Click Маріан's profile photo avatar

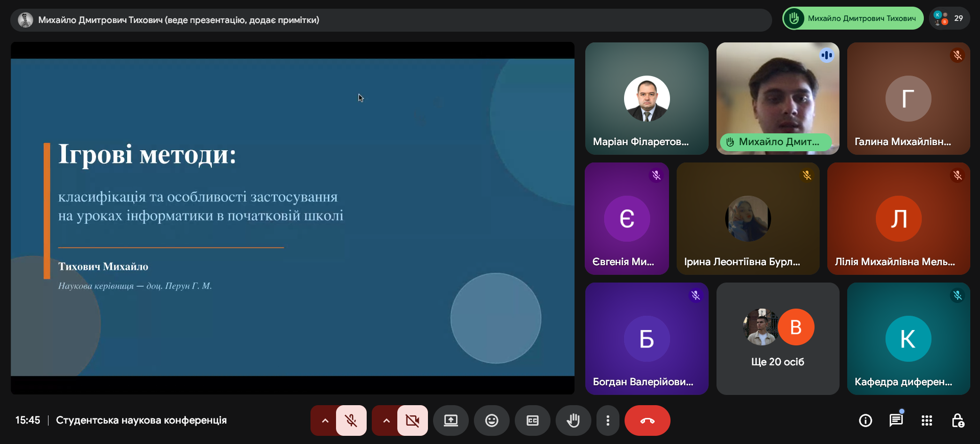[647, 99]
